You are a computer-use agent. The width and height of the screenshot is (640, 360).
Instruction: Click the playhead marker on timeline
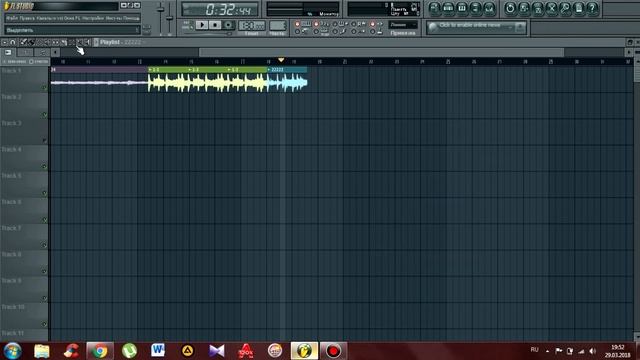(281, 60)
